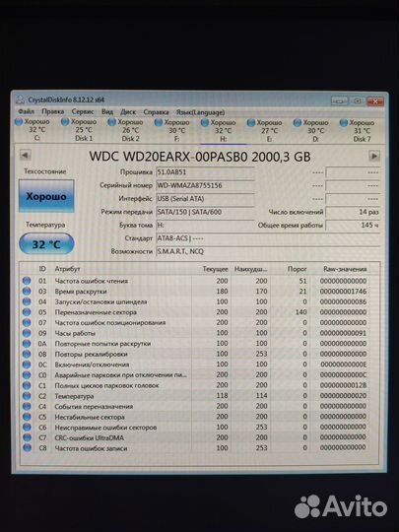Click status dot for attribute 05
399x532 pixels.
click(x=27, y=311)
